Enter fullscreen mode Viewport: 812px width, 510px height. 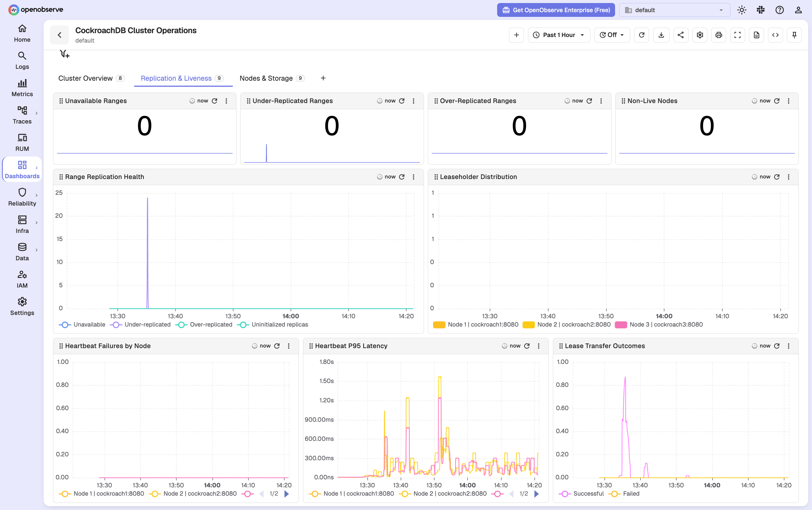tap(737, 35)
